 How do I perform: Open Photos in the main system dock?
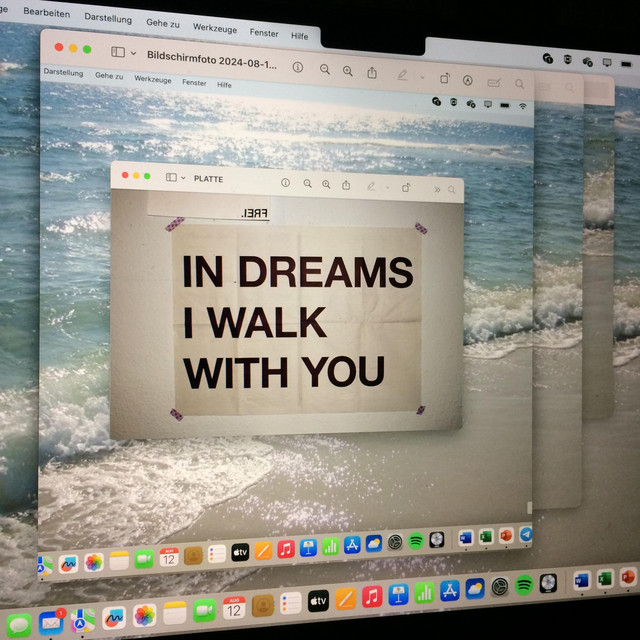pyautogui.click(x=144, y=615)
